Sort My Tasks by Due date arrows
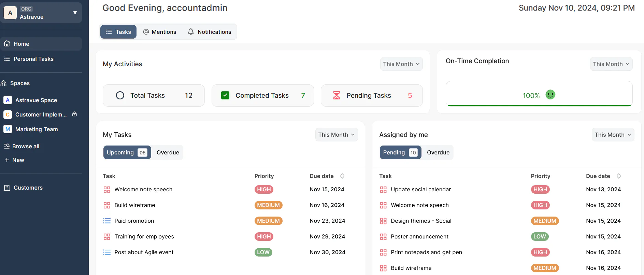Screen dimensions: 644x275 click(342, 176)
